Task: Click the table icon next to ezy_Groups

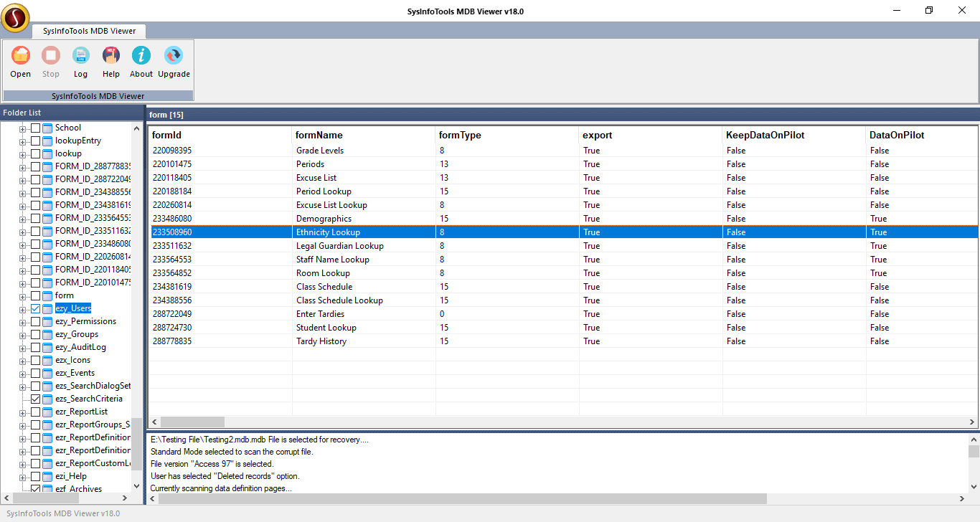Action: [47, 334]
